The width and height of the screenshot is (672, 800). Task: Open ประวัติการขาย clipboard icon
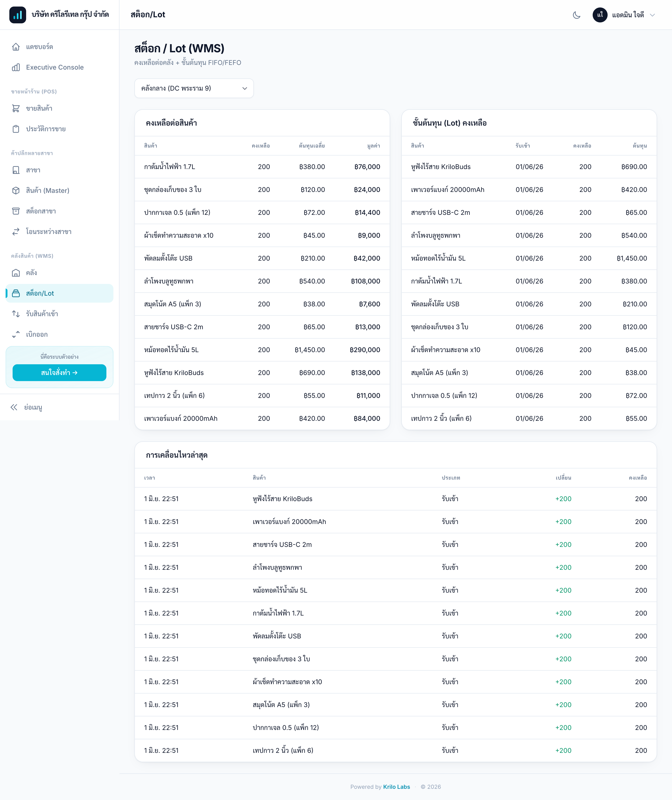[16, 129]
